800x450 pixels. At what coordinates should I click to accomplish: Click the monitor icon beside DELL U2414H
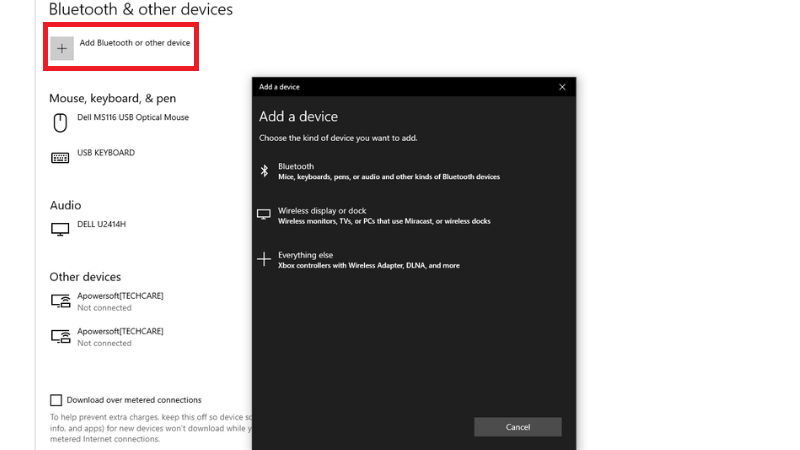(x=58, y=229)
